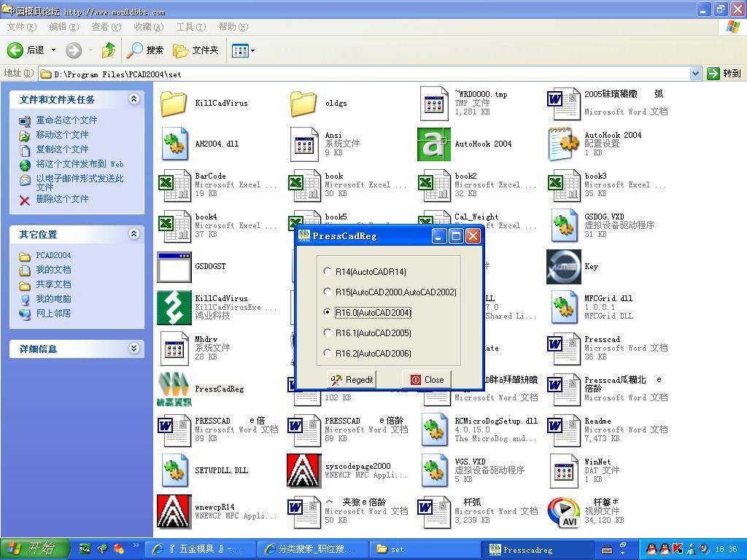Click 移动这个文件 task link

pyautogui.click(x=62, y=135)
